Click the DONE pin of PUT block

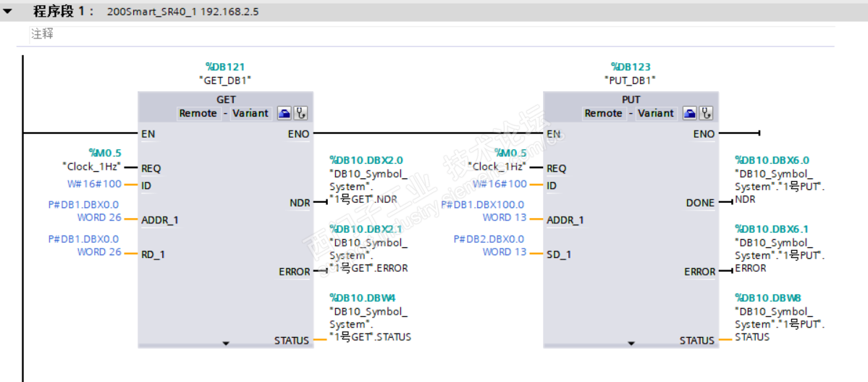tap(700, 202)
